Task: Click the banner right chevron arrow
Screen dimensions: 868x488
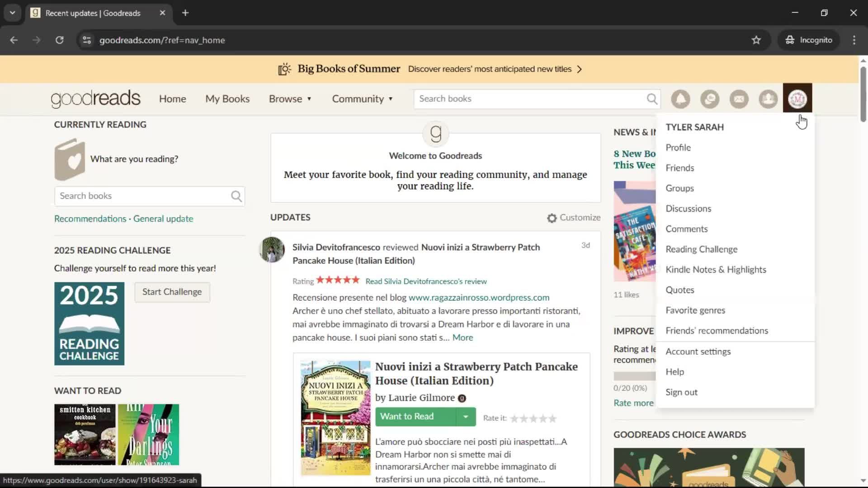Action: pyautogui.click(x=580, y=69)
